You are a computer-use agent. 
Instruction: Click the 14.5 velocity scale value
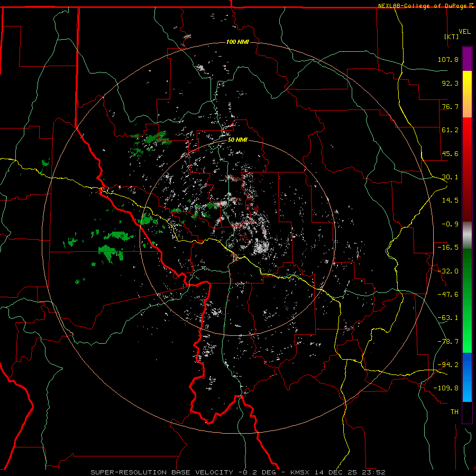tap(450, 200)
